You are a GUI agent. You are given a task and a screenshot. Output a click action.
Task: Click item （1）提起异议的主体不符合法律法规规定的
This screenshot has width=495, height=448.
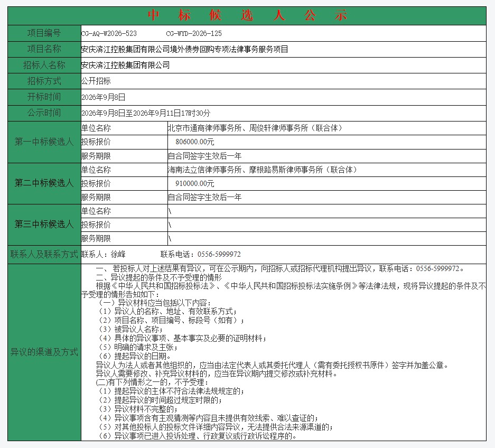tap(171, 391)
